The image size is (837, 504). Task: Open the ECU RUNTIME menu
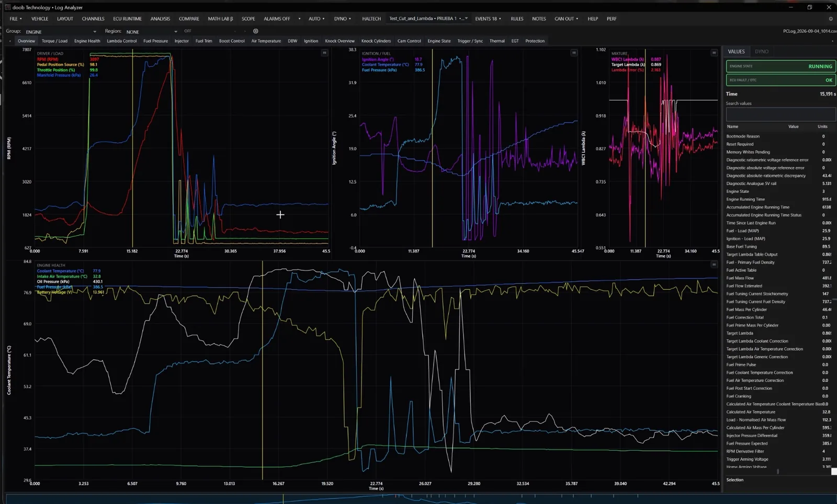click(128, 19)
